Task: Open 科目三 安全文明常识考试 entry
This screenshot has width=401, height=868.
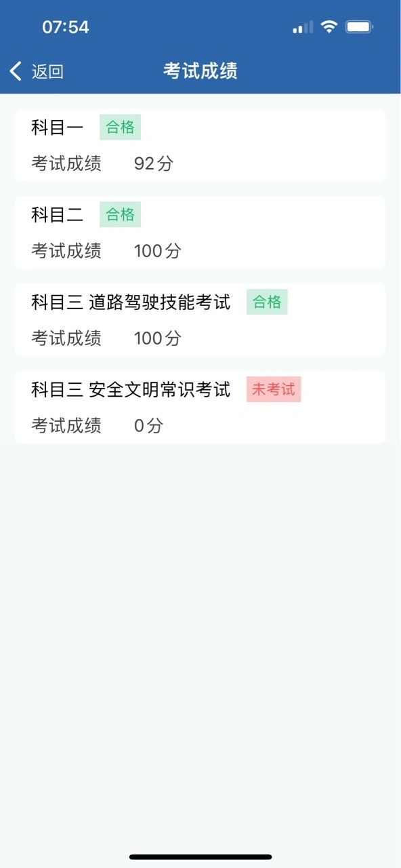Action: (200, 408)
